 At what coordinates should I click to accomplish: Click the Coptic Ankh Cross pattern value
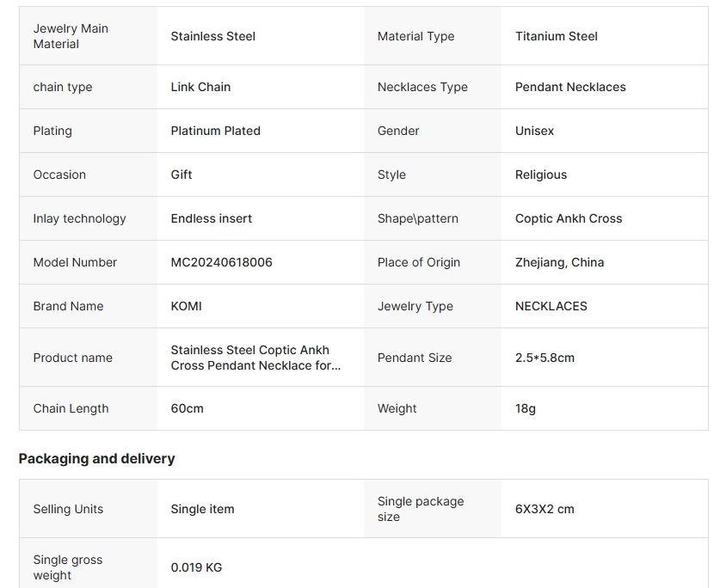[x=569, y=218]
